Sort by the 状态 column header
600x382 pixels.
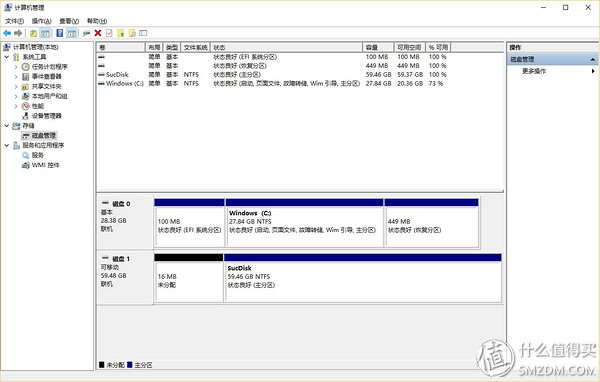pyautogui.click(x=287, y=47)
